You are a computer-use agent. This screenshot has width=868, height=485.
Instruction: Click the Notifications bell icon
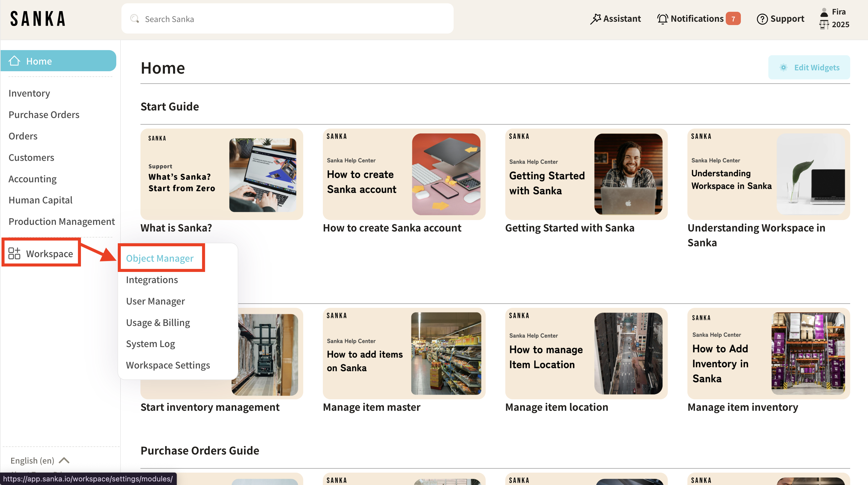click(662, 19)
